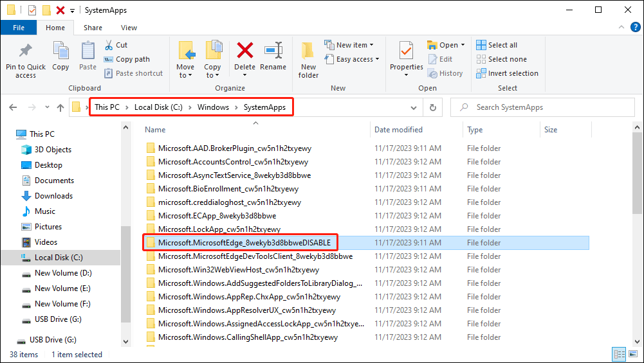Click This PC in the address breadcrumb
The width and height of the screenshot is (644, 363).
coord(107,107)
